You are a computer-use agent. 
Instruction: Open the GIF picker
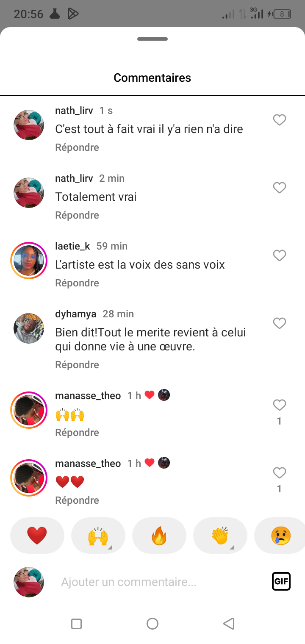click(x=281, y=581)
